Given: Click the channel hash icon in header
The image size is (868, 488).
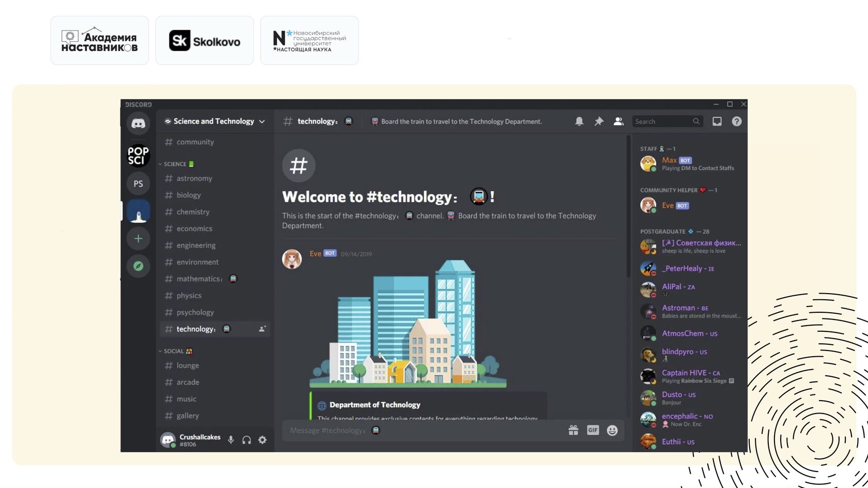Looking at the screenshot, I should (x=288, y=121).
